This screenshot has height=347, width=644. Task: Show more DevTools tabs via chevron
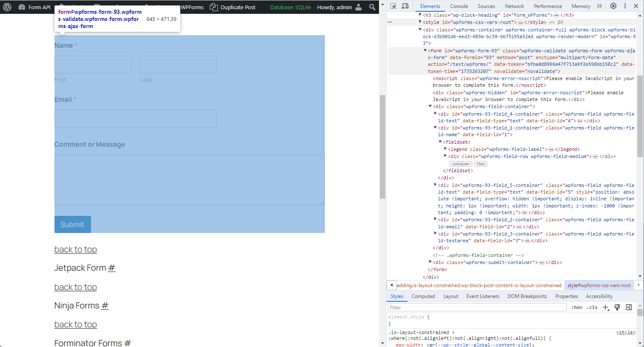pos(600,6)
